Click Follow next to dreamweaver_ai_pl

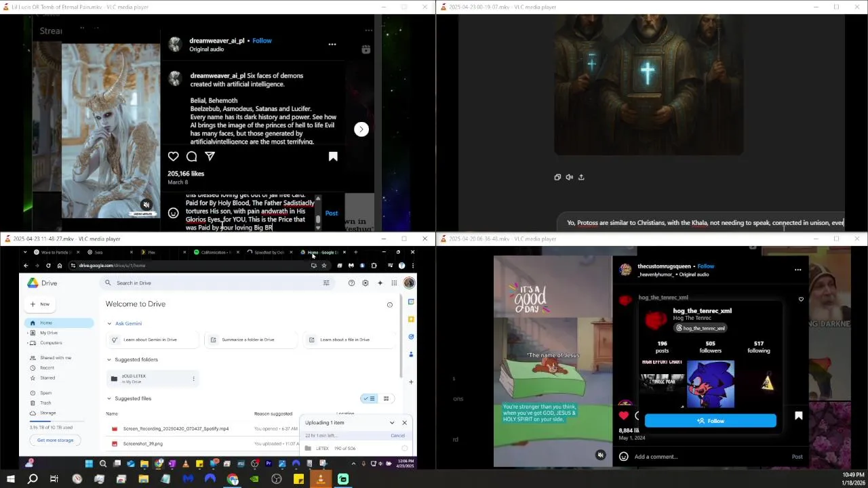point(262,41)
